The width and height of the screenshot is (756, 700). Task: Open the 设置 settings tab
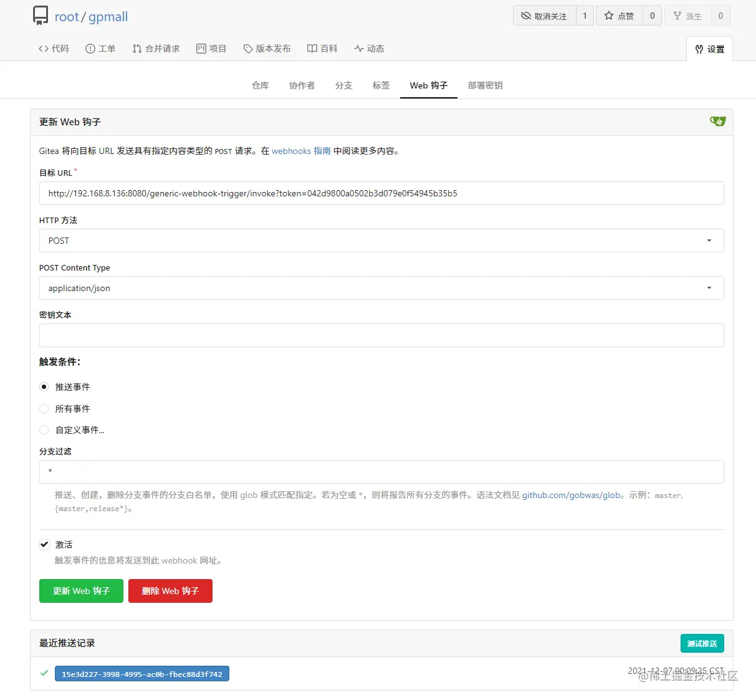coord(710,49)
